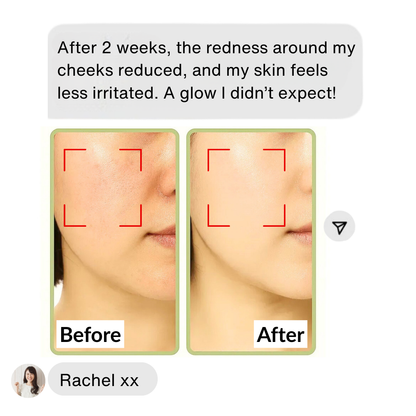This screenshot has width=416, height=416.
Task: Click red focus frame on Before cheek
Action: (x=103, y=188)
